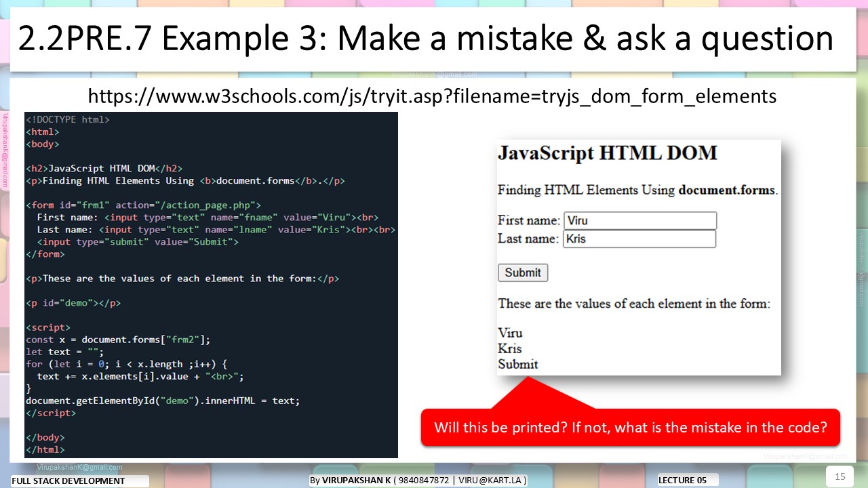Click the code line with type="submit" input
This screenshot has width=868, height=488.
point(138,242)
